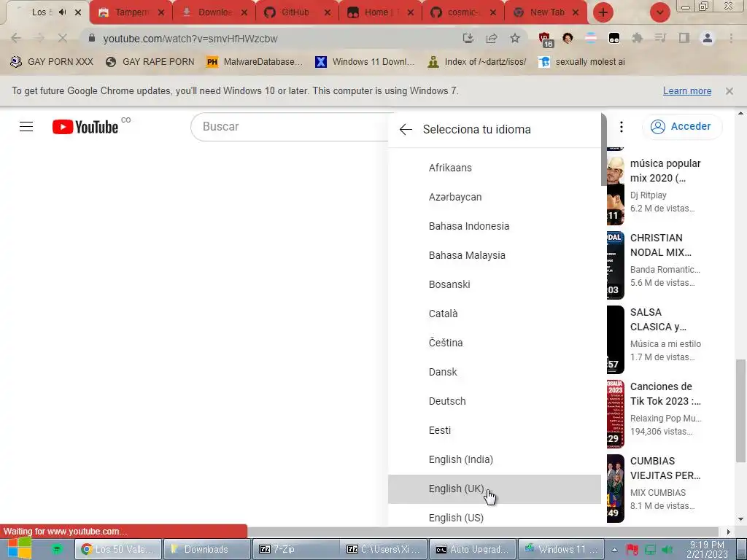Open SALSA CLASICA video title
This screenshot has height=560, width=747.
click(658, 319)
